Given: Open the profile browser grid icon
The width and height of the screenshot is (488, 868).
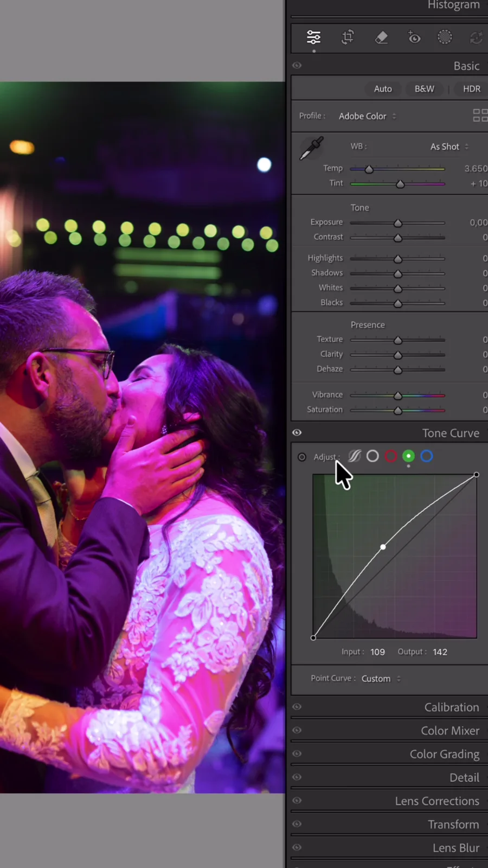Looking at the screenshot, I should [x=480, y=115].
